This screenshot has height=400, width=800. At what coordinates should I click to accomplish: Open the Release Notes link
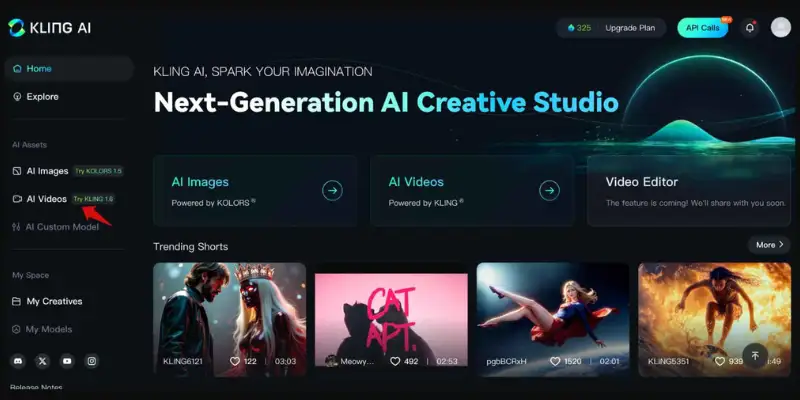(x=36, y=387)
